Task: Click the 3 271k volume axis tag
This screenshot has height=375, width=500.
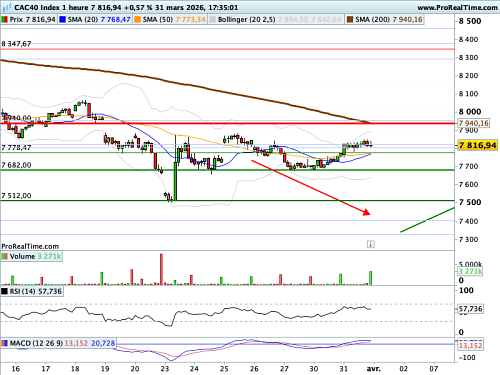Action: point(470,271)
